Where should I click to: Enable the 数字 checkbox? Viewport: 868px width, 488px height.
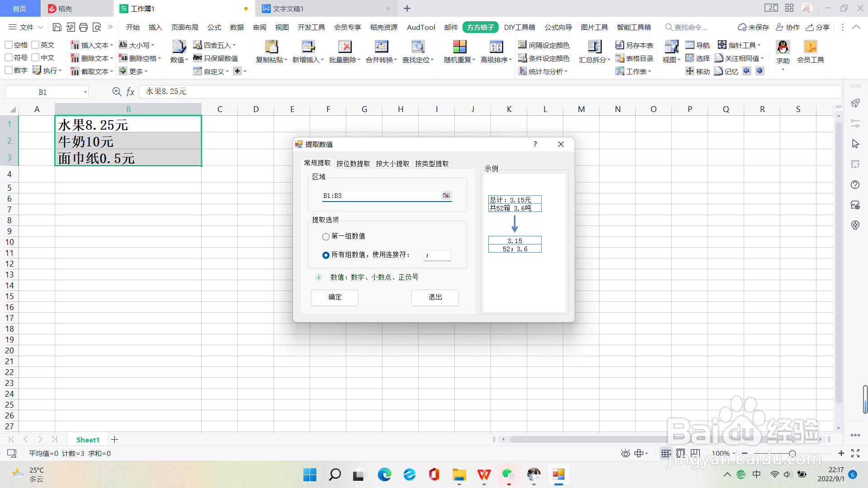[9, 70]
